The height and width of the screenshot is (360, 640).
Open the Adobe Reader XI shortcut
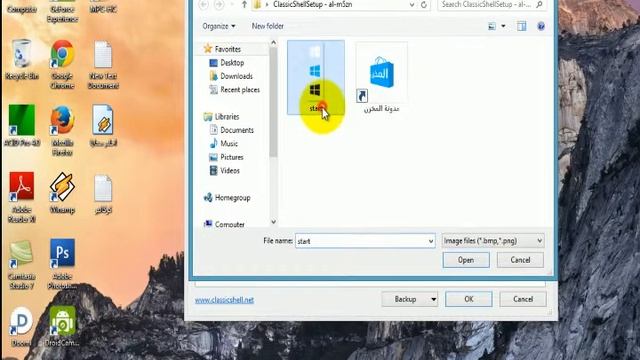click(x=22, y=197)
